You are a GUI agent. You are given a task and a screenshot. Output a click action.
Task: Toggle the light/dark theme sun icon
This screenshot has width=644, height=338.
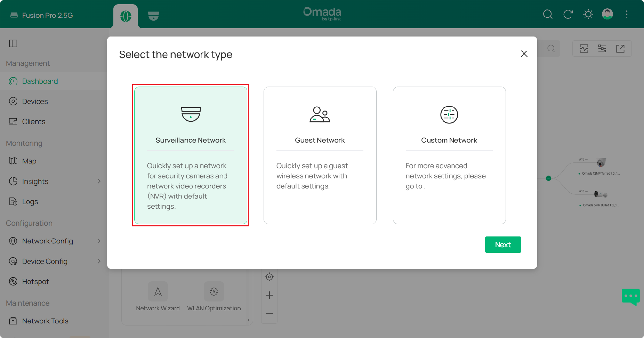588,15
